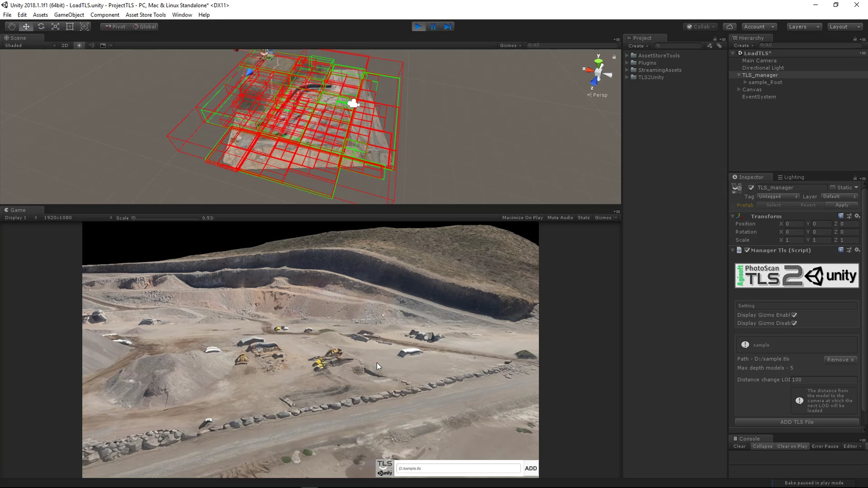Enable the Static checkbox for TLS_manager
The image size is (868, 488).
point(833,187)
